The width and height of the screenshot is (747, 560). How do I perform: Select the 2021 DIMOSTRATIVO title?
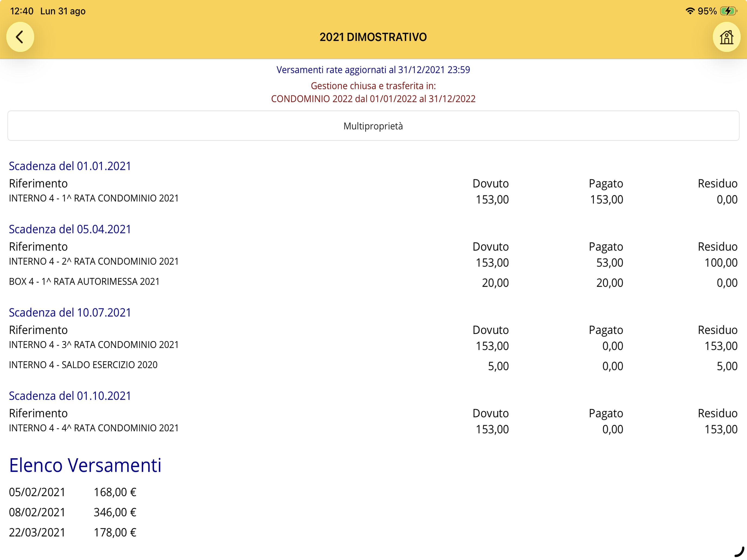coord(373,37)
